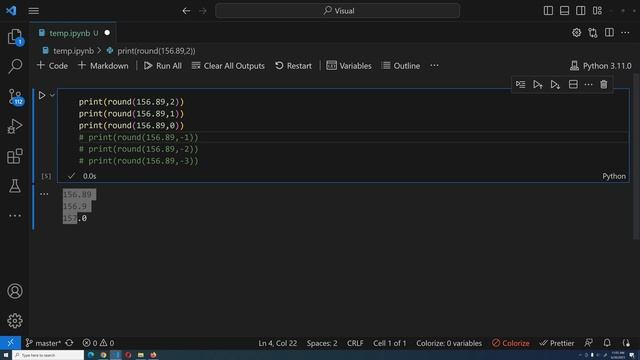Open notebook settings gear in editor title
This screenshot has width=640, height=360.
point(576,33)
